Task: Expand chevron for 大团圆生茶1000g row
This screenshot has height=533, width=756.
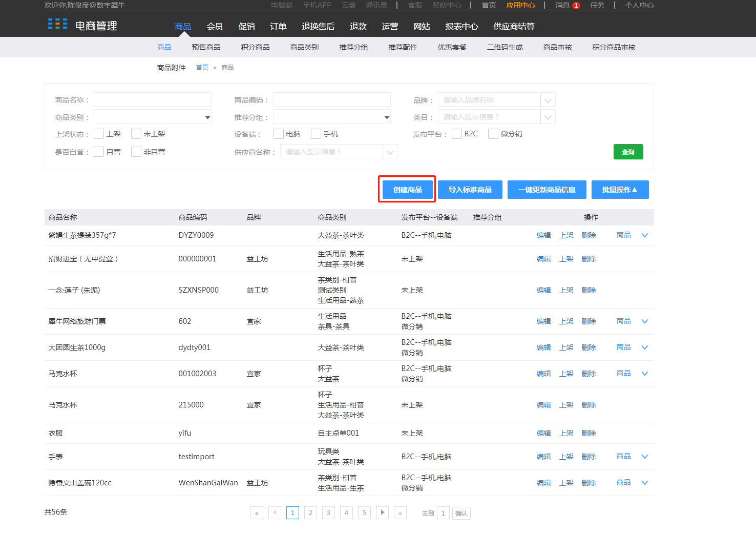Action: tap(645, 347)
